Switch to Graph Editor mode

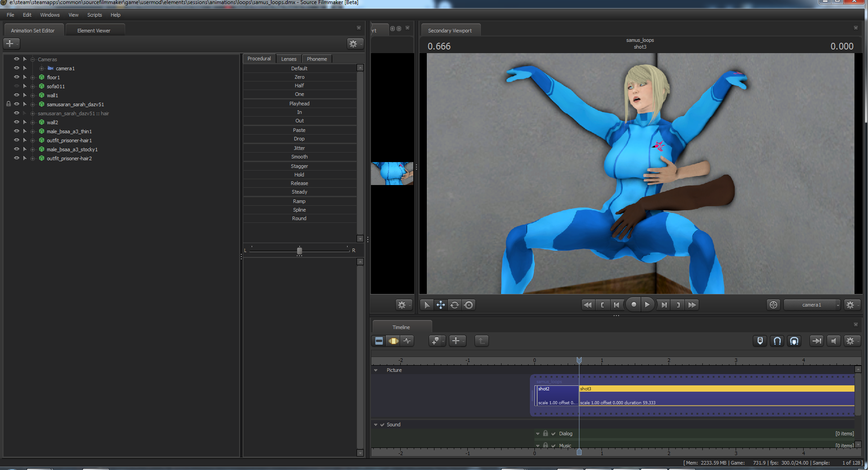[x=407, y=341]
